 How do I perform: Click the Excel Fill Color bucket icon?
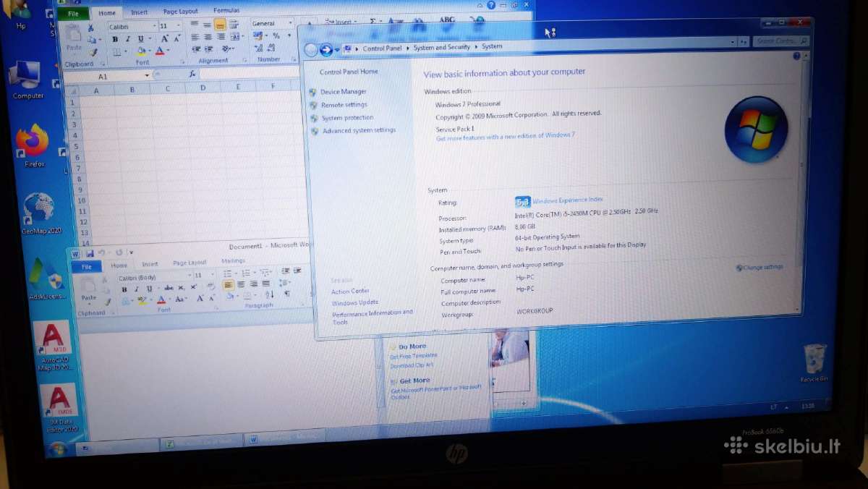142,51
